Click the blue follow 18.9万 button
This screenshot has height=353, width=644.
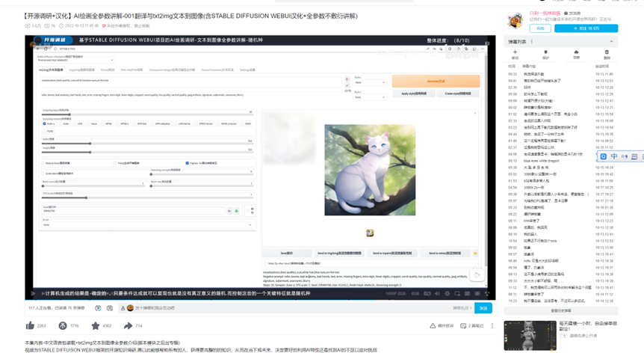point(586,28)
